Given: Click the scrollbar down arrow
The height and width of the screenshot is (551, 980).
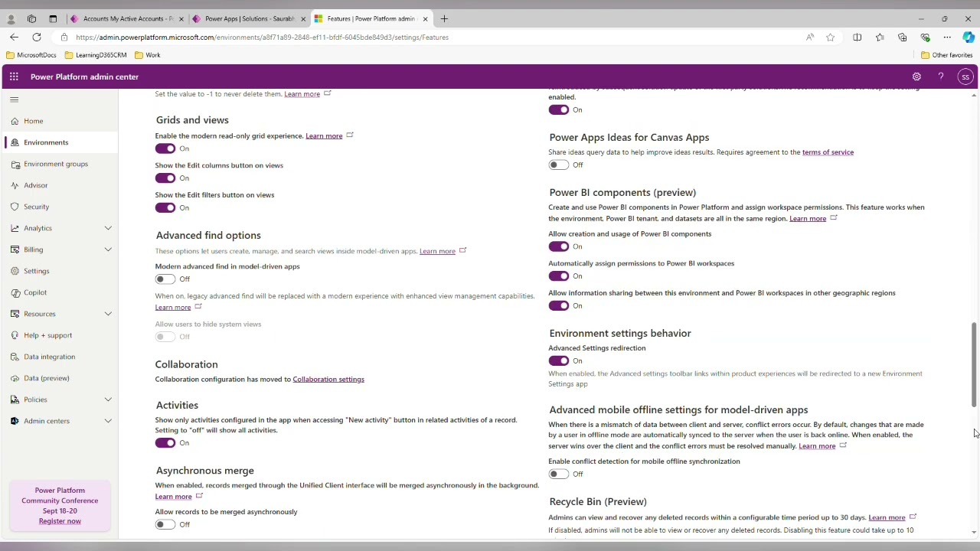Looking at the screenshot, I should [x=974, y=533].
